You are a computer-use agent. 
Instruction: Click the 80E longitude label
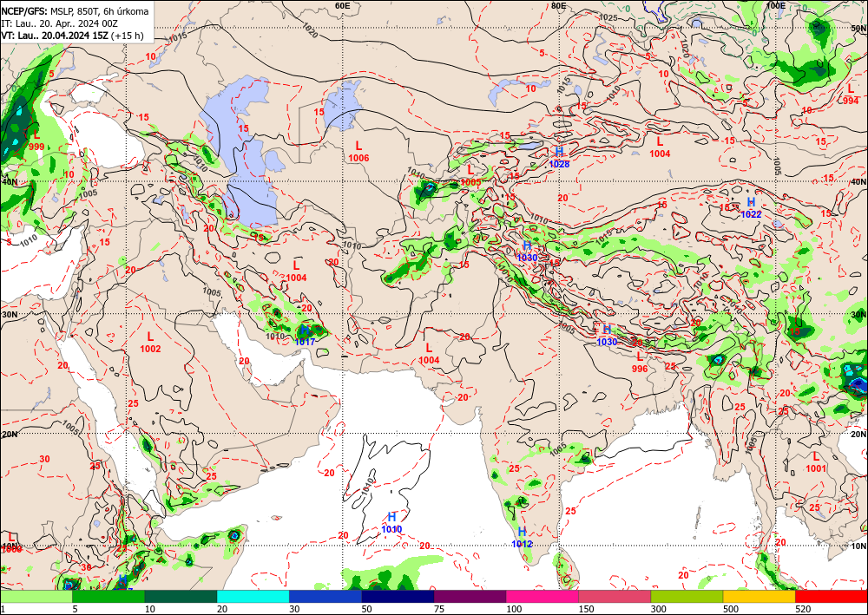[558, 5]
